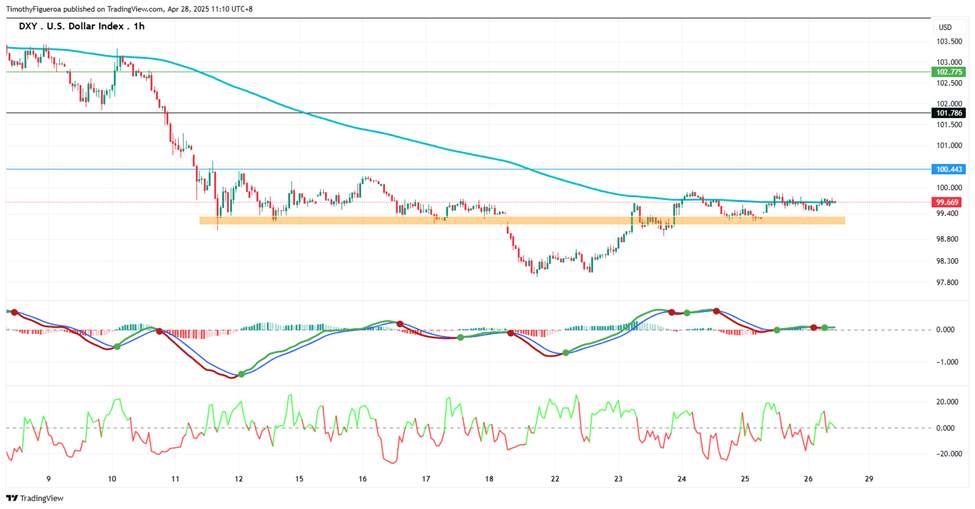Click the 103.500 price axis value

pyautogui.click(x=950, y=42)
